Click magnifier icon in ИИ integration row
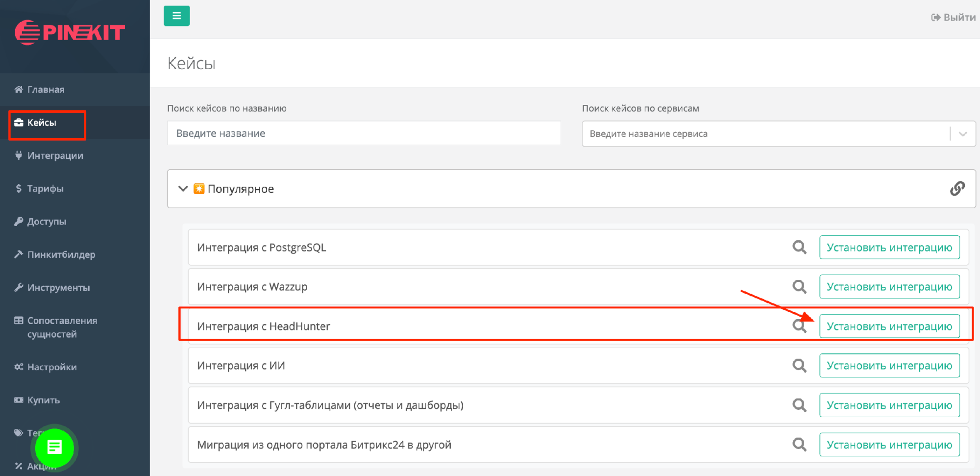The height and width of the screenshot is (476, 980). [799, 366]
